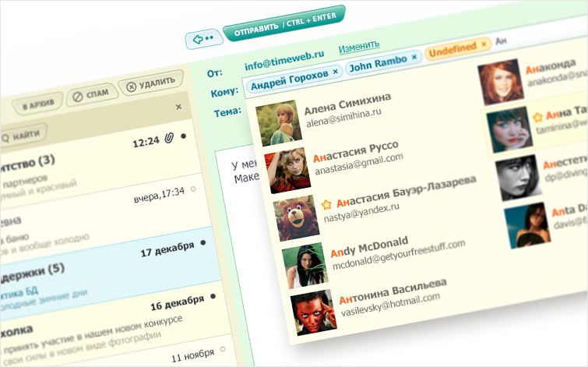588x367 pixels.
Task: Click Andy McDonald's avatar photo
Action: 305,265
